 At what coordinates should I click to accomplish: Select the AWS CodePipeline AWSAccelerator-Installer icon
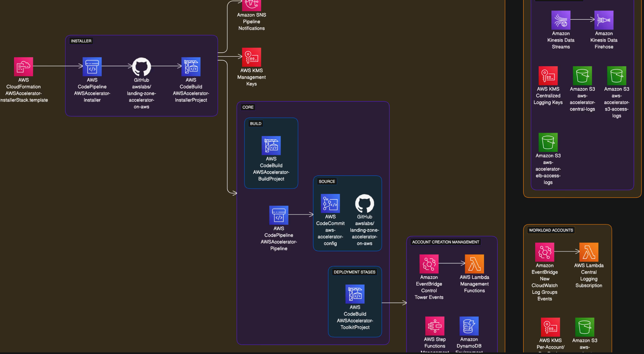pos(92,66)
